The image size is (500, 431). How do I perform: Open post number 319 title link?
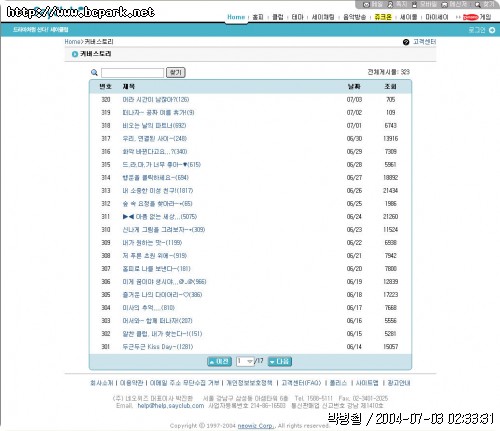click(158, 113)
